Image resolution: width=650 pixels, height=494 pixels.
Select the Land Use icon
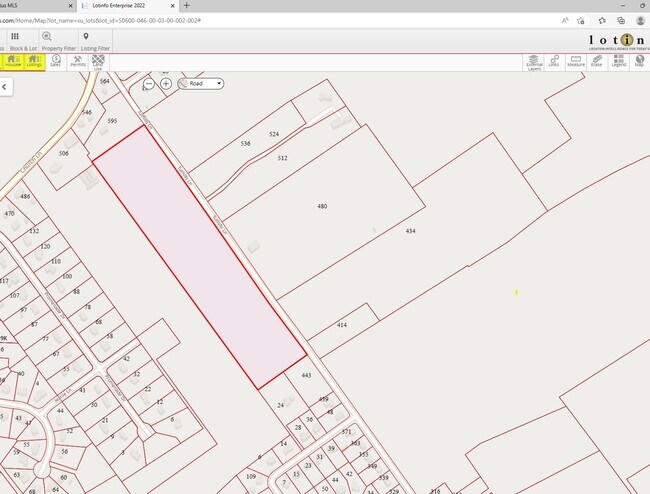(98, 62)
